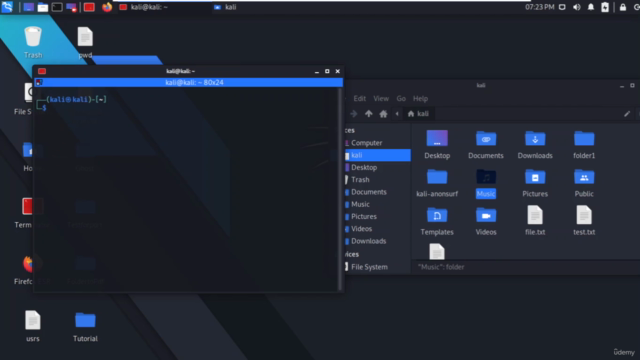Screen dimensions: 640x360
Task: Click the terminal tab title kali@kali: ~ 80x24
Action: 194,82
